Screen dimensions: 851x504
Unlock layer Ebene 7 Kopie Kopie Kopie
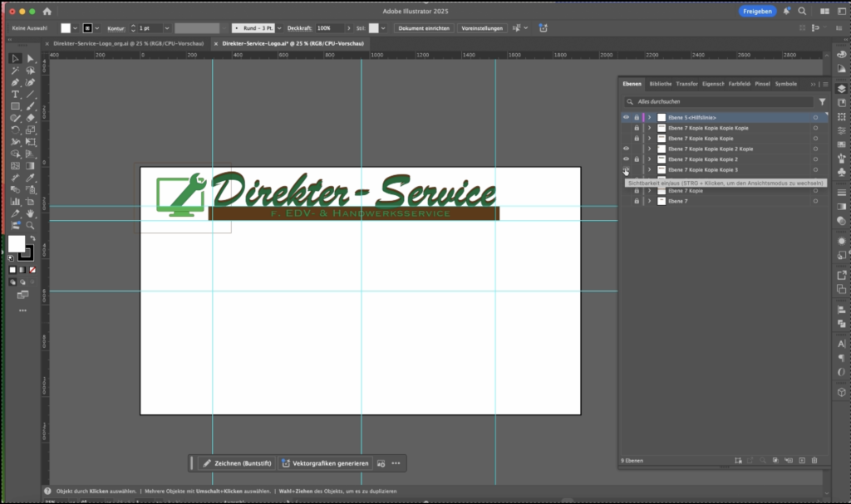(637, 139)
